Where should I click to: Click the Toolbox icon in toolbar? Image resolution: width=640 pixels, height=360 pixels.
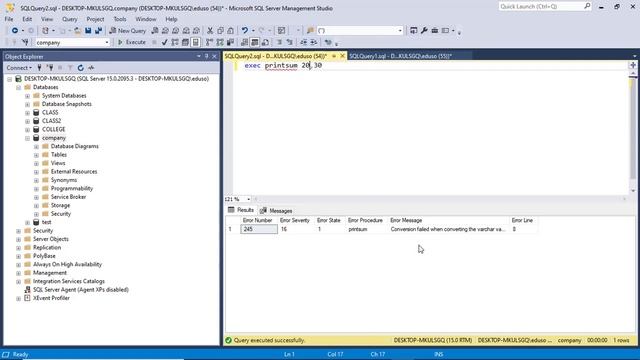click(x=435, y=31)
